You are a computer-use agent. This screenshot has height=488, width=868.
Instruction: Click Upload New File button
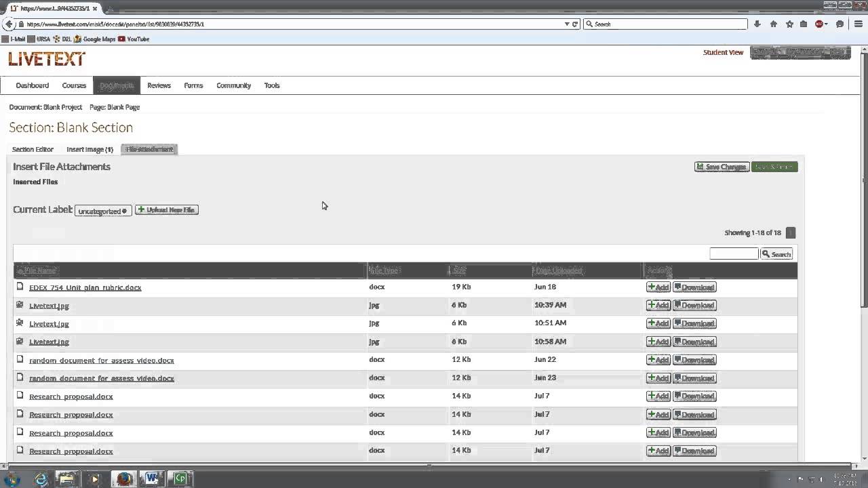pos(167,210)
